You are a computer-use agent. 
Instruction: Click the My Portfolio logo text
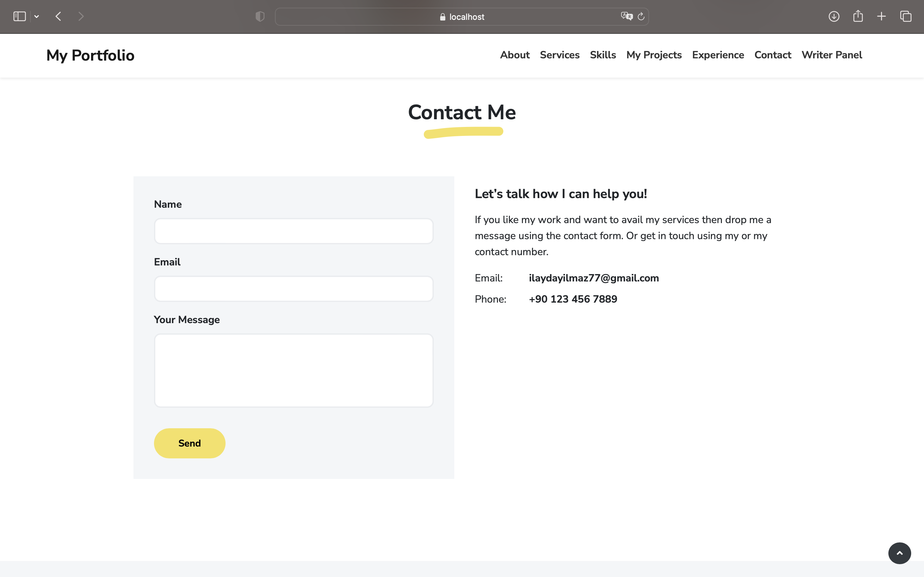[x=90, y=55]
